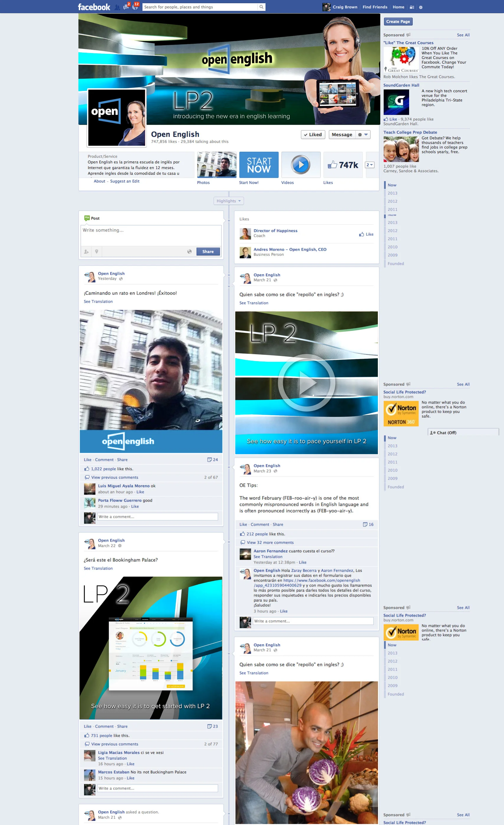Like Marcos Estaban's comment
Image resolution: width=504 pixels, height=825 pixels.
pyautogui.click(x=131, y=778)
